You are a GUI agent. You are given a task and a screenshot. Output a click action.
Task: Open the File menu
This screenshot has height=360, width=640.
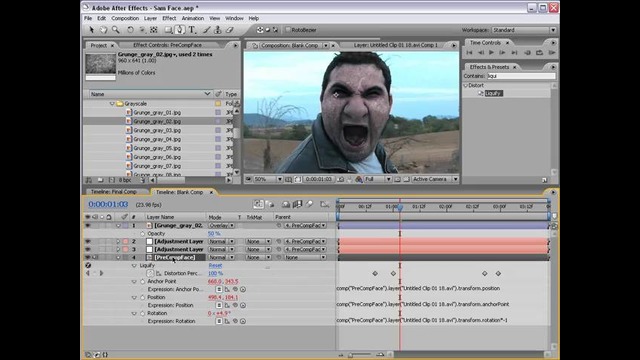coord(88,18)
